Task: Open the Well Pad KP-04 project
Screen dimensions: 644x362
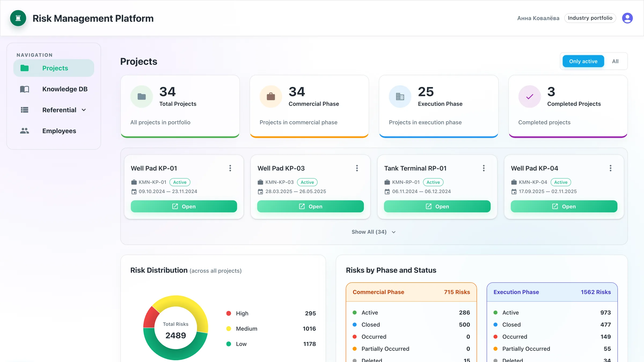Action: tap(564, 206)
